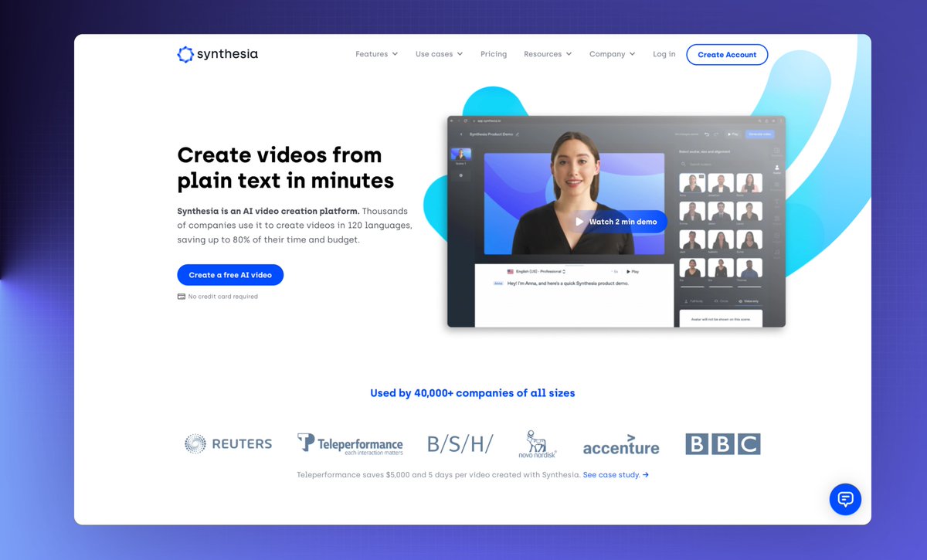927x560 pixels.
Task: Open the Avatar tab in the demo's right sidebar
Action: point(777,168)
